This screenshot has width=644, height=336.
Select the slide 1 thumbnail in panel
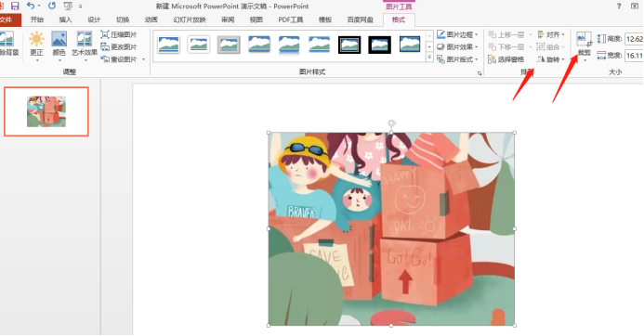[x=46, y=111]
